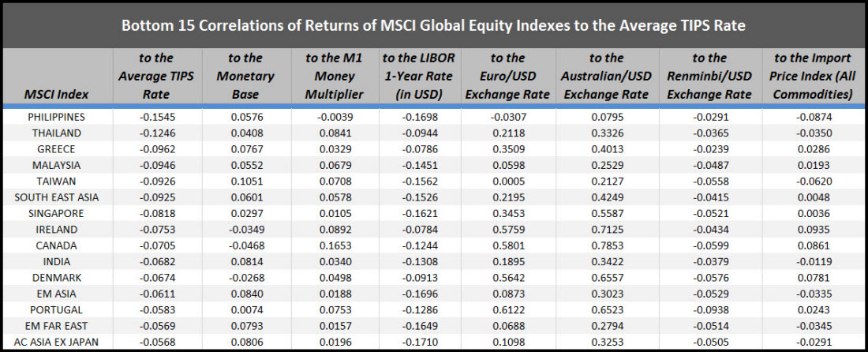Viewport: 868px width, 352px height.
Task: Select the Canada Euro/USD value 0.5801
Action: point(507,245)
